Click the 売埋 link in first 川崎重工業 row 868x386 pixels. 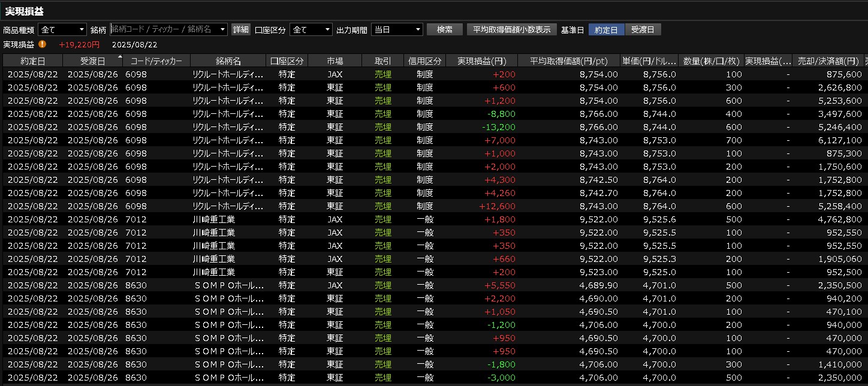(x=382, y=219)
